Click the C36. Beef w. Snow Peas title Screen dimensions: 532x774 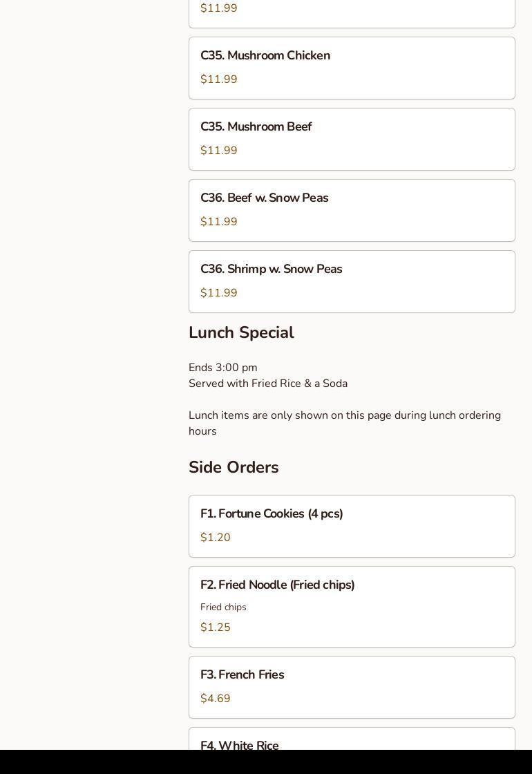coord(264,198)
